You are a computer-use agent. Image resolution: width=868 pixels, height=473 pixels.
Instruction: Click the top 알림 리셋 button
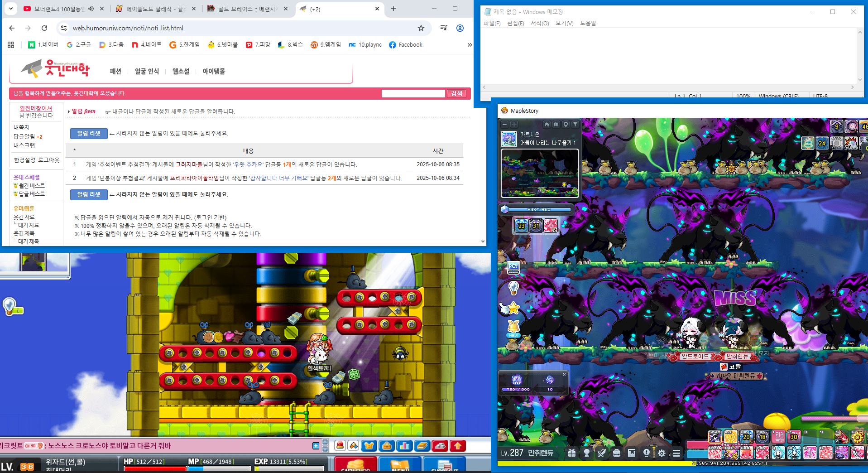[x=89, y=133]
